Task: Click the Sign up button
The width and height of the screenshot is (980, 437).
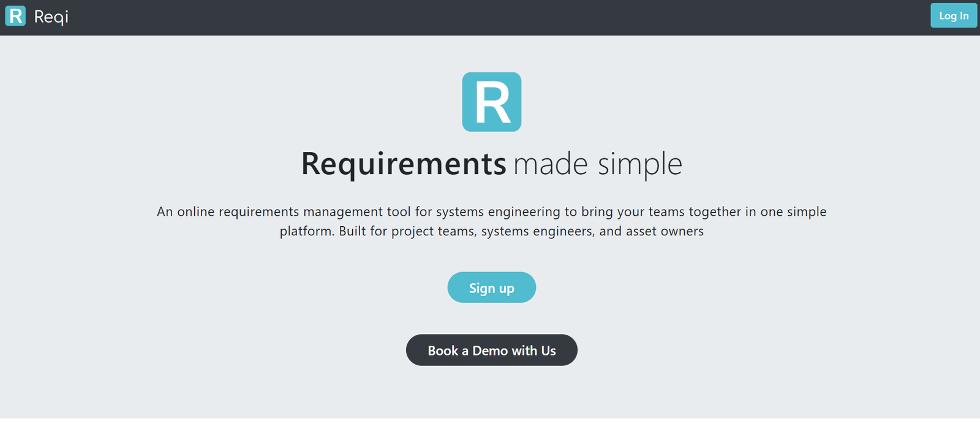Action: point(491,287)
